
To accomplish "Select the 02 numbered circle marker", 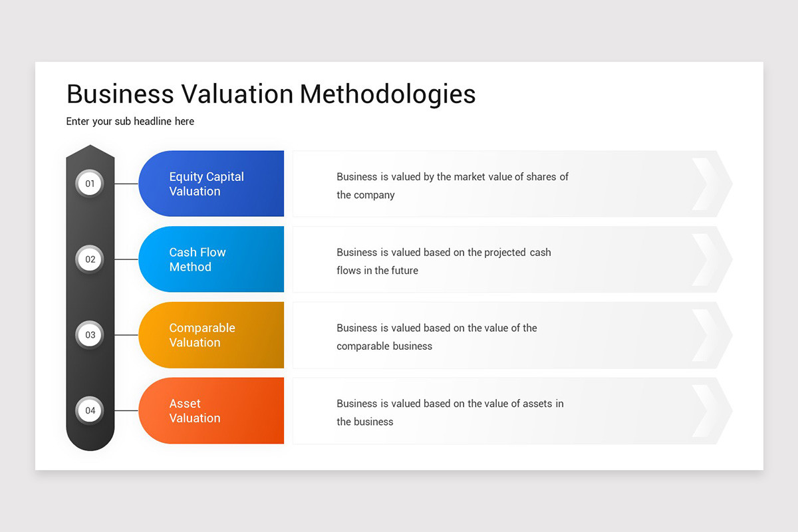I will (90, 259).
